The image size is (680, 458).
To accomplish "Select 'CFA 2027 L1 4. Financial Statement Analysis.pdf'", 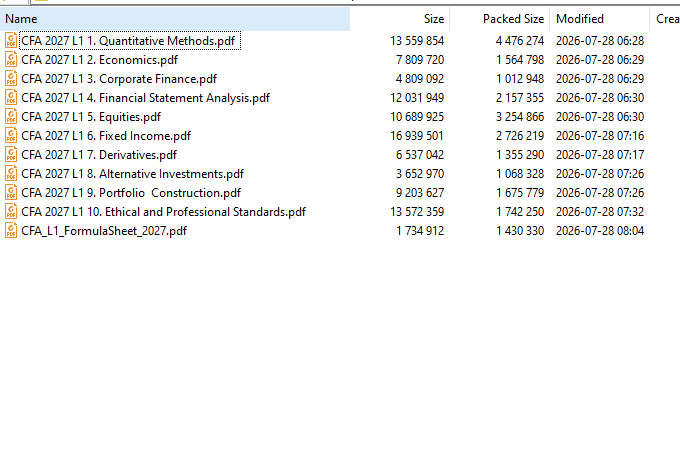I will (x=145, y=98).
